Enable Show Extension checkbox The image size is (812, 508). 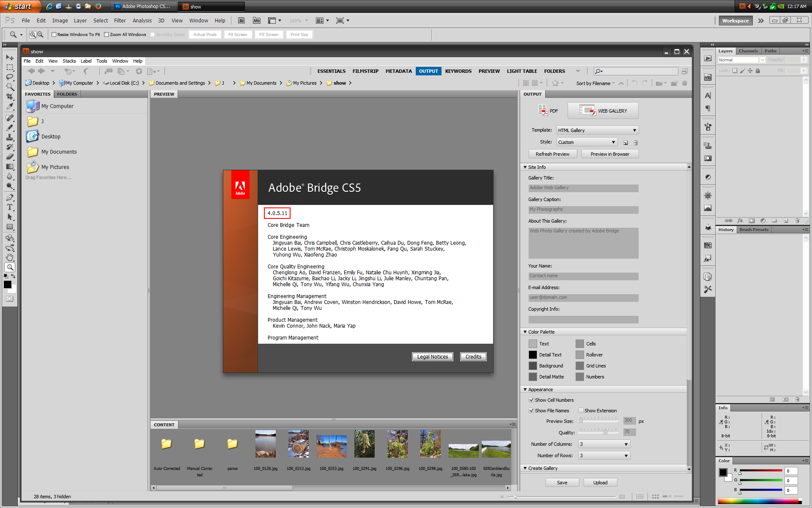click(581, 410)
